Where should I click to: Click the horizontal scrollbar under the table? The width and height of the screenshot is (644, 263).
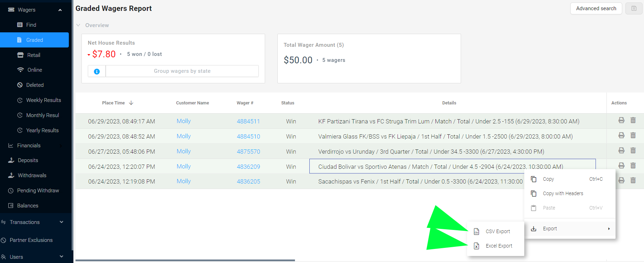point(185,261)
